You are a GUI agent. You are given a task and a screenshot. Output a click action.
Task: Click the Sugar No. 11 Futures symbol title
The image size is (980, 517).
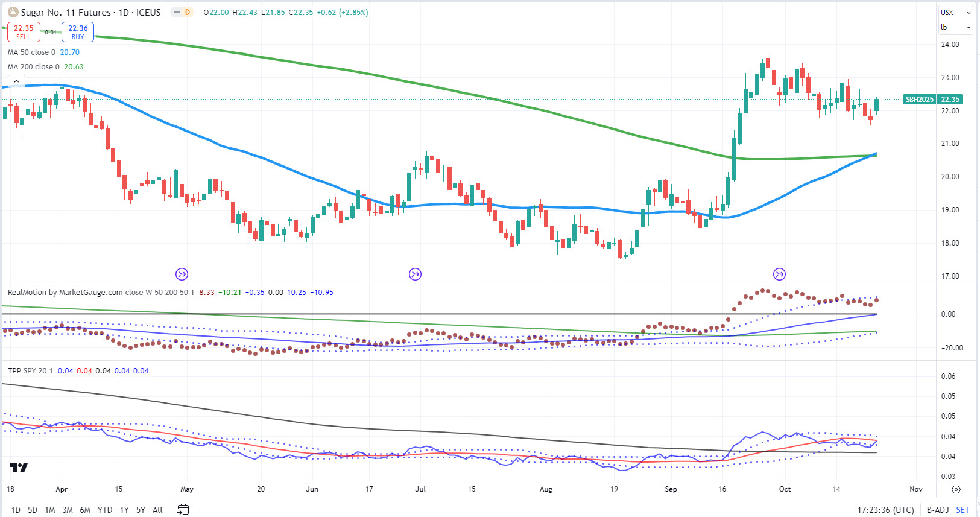coord(66,12)
